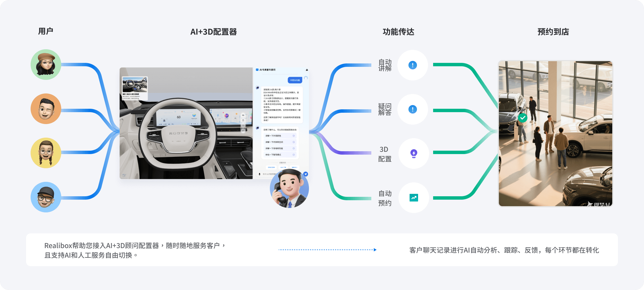Click the 中控台功能 message bubble
The image size is (644, 290).
[x=295, y=80]
